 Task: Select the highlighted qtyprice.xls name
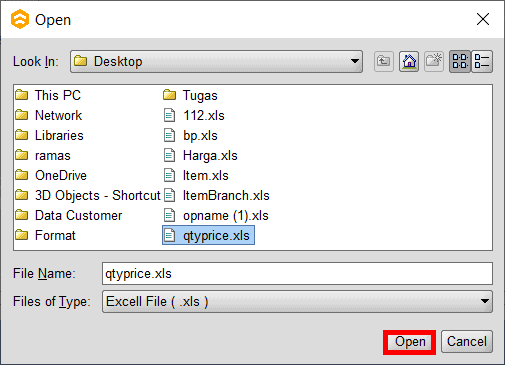tap(216, 236)
